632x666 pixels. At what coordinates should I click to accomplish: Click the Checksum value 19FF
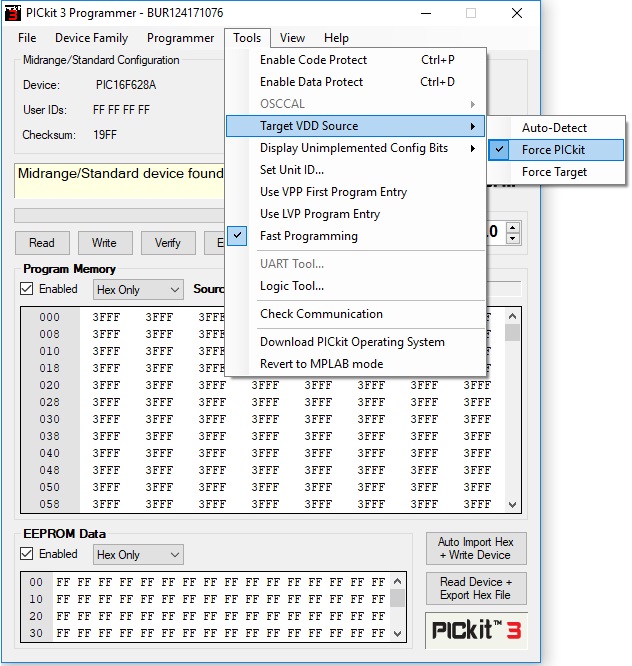pos(105,135)
